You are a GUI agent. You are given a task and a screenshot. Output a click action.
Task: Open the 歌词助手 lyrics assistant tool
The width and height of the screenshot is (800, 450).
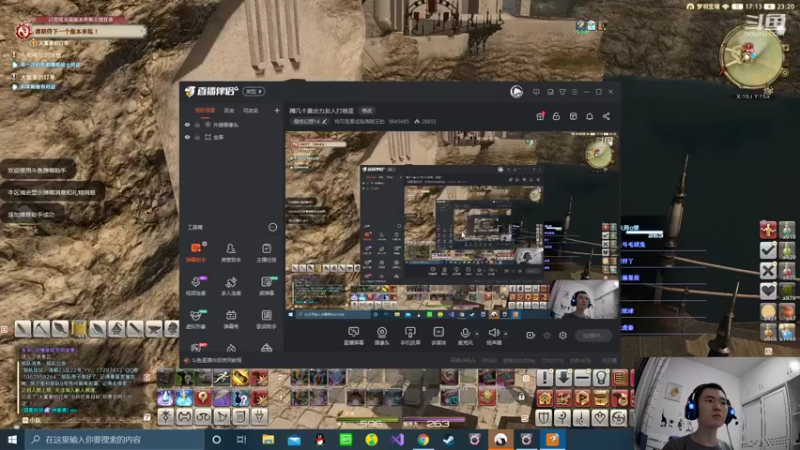click(x=266, y=319)
